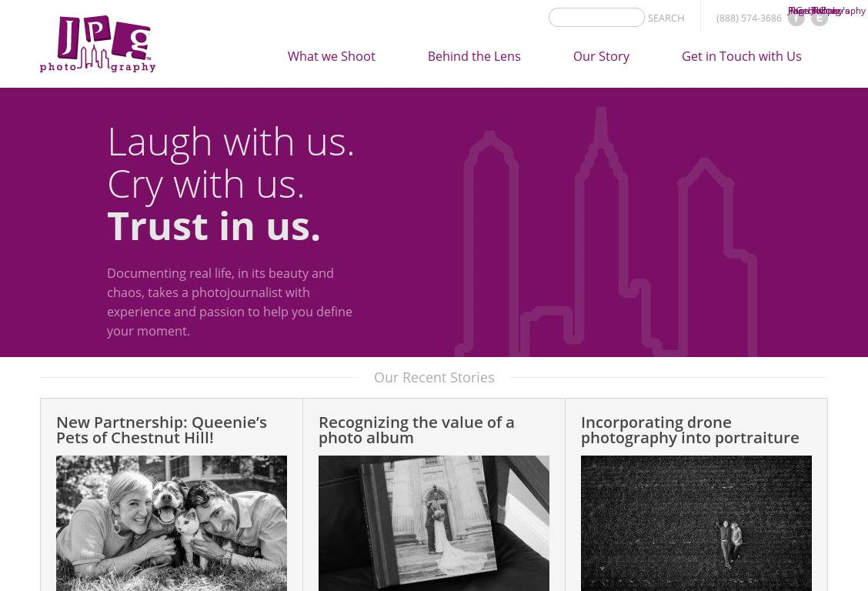Click inside the search text box
Viewport: 868px width, 591px height.
tap(596, 18)
